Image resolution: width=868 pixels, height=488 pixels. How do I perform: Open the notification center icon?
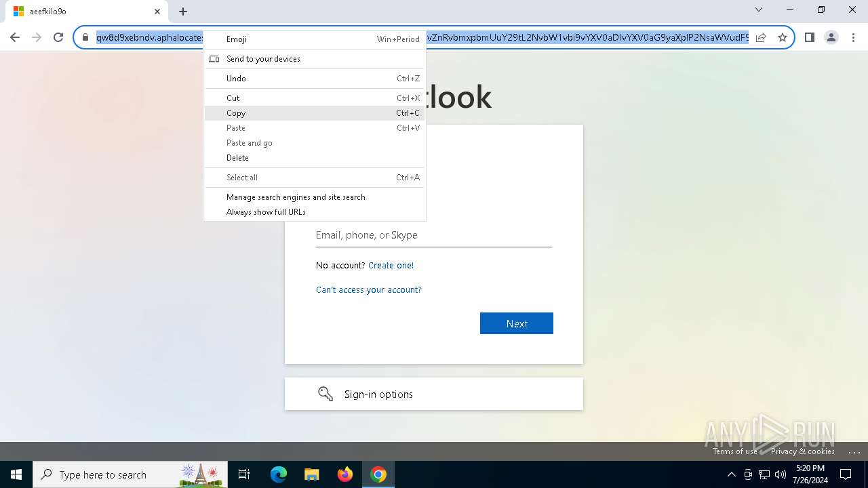[846, 474]
